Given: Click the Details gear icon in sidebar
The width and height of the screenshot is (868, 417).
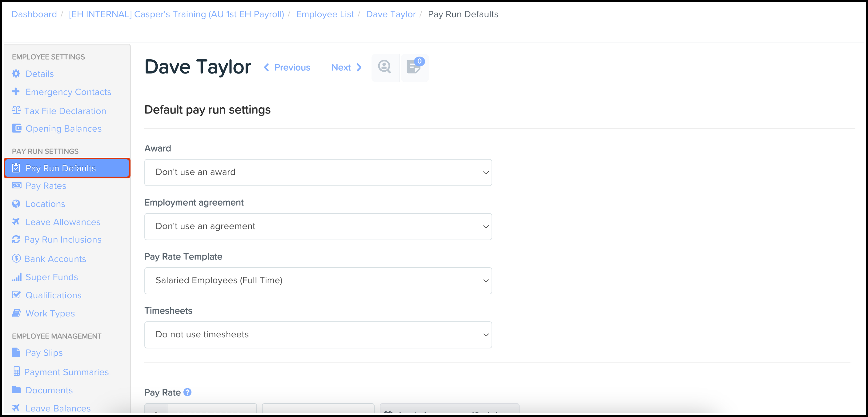Looking at the screenshot, I should point(16,74).
